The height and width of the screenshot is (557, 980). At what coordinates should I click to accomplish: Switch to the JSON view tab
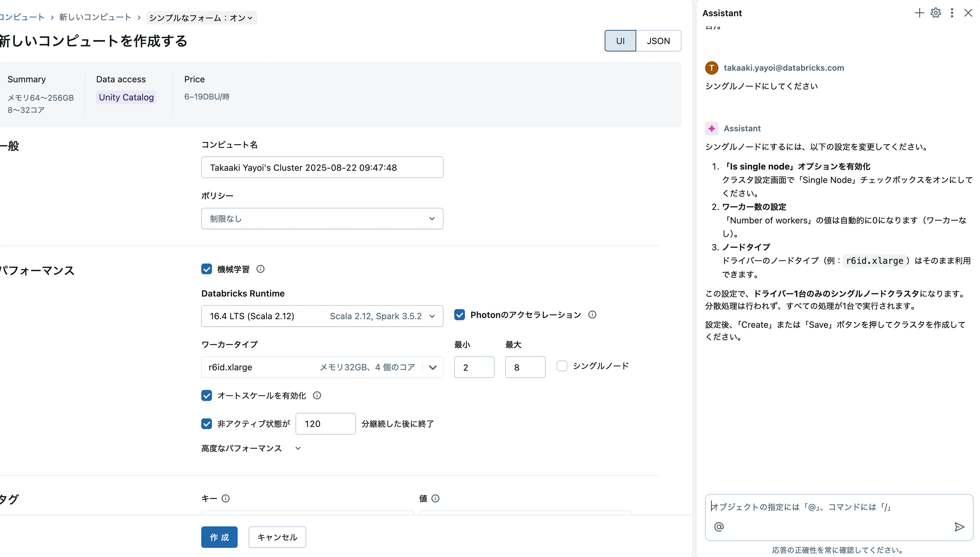[658, 40]
